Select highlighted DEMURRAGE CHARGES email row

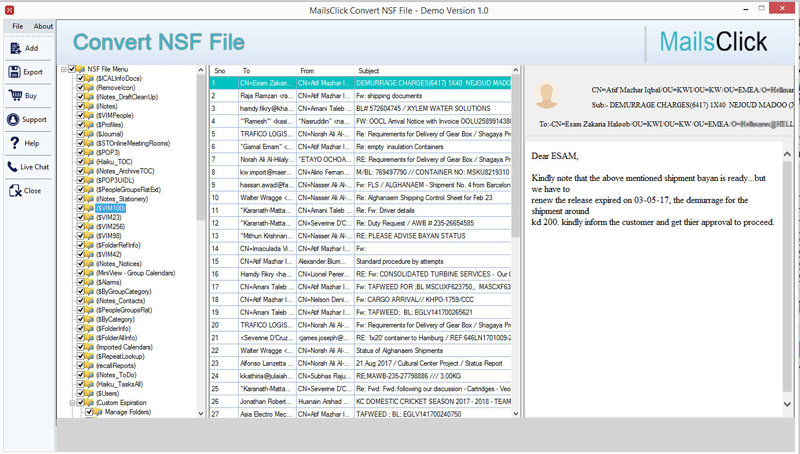point(360,83)
